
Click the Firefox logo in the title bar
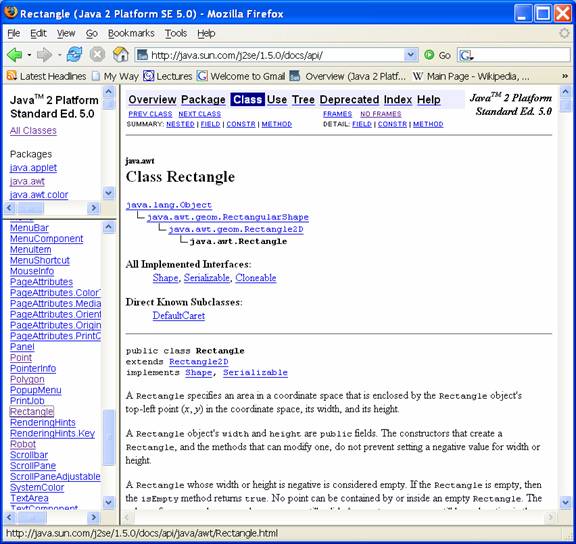11,12
